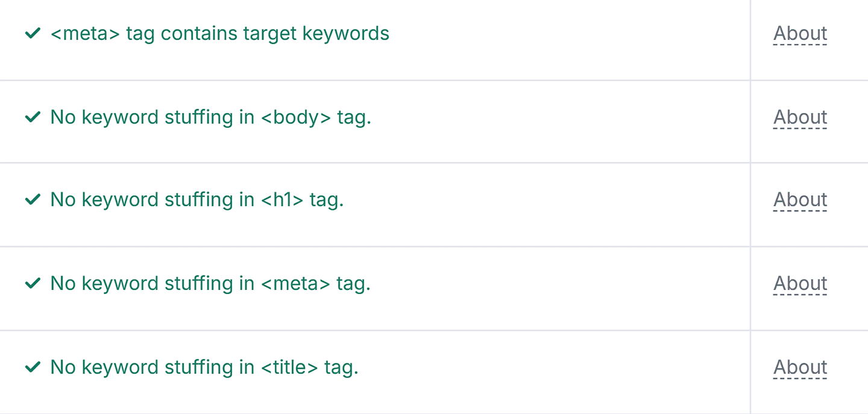Click the green checkmark for h1 keyword stuffing
The height and width of the screenshot is (414, 868).
coord(33,199)
